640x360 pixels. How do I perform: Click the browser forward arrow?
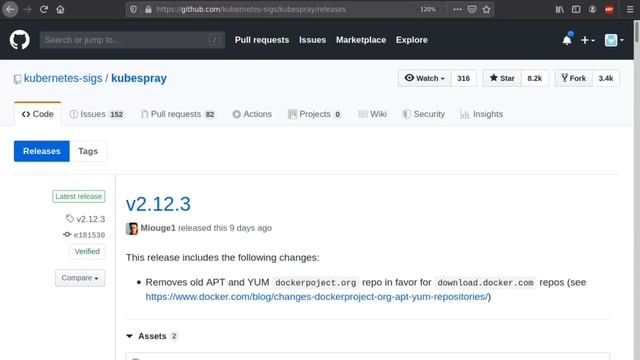tap(27, 9)
